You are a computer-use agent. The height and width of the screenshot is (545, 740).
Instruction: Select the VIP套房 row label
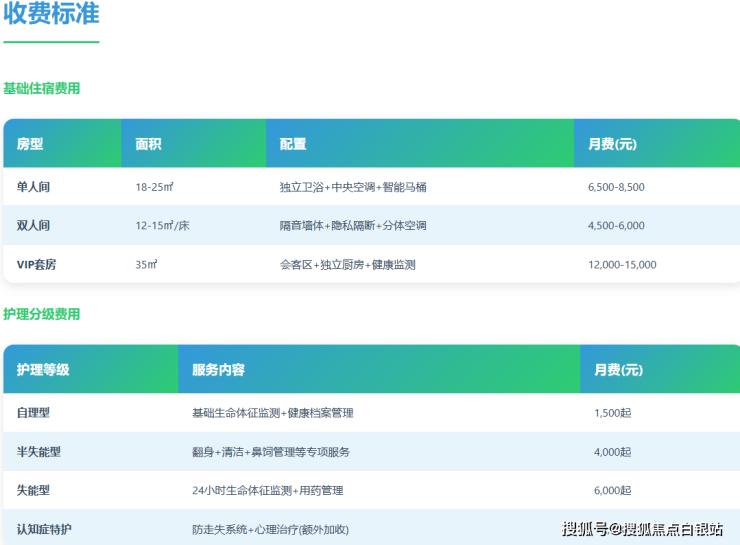37,265
